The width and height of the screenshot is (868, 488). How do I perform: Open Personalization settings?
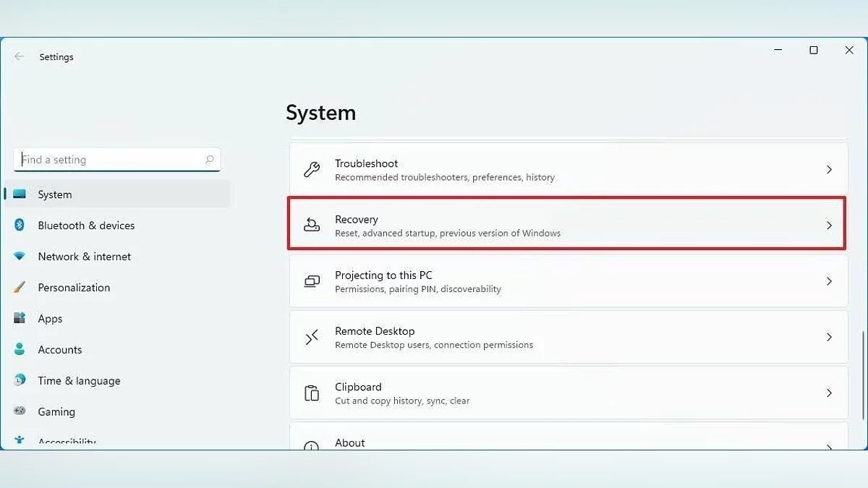(117, 288)
